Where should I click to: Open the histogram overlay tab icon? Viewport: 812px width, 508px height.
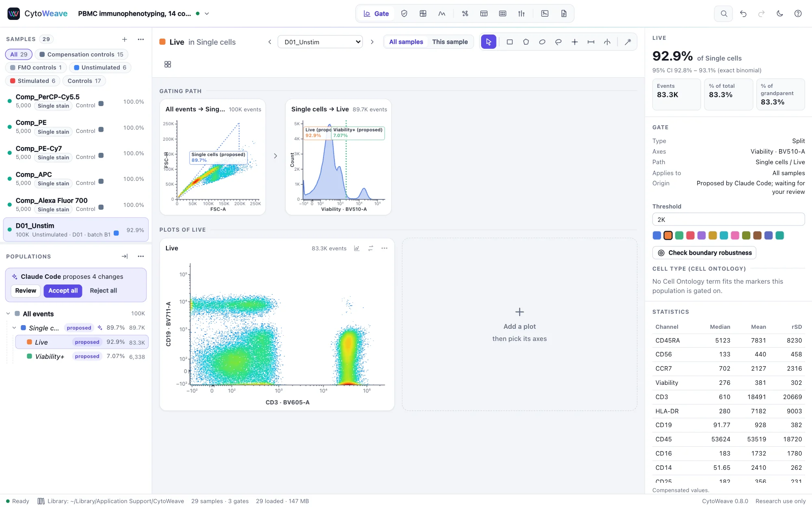point(442,13)
